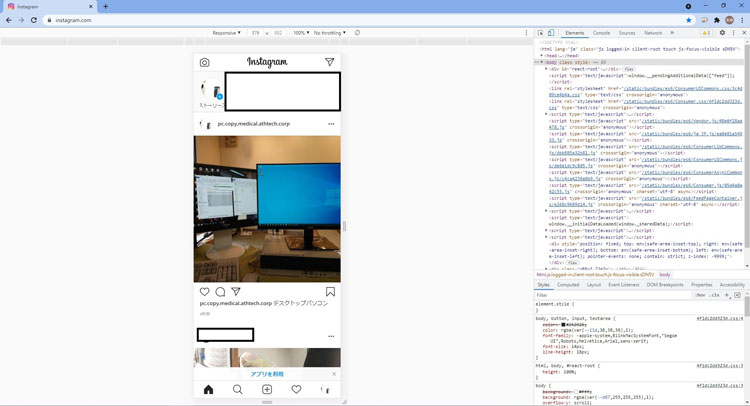Toggle device toolbar in DevTools
The height and width of the screenshot is (406, 750).
click(551, 33)
